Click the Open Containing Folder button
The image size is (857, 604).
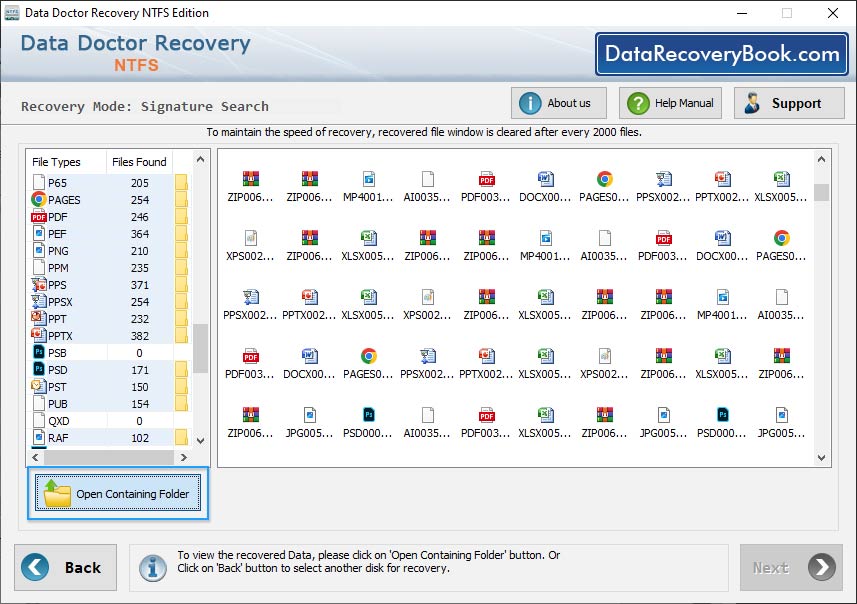117,492
